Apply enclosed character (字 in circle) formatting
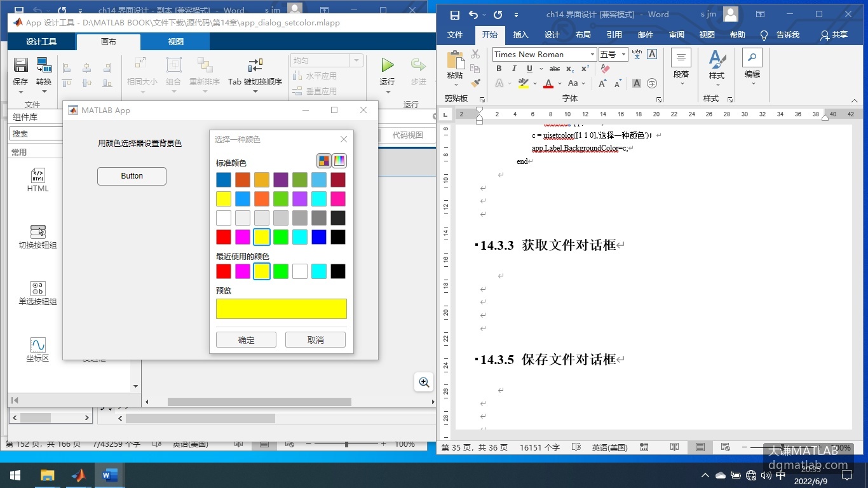Viewport: 868px width, 488px height. click(x=652, y=83)
